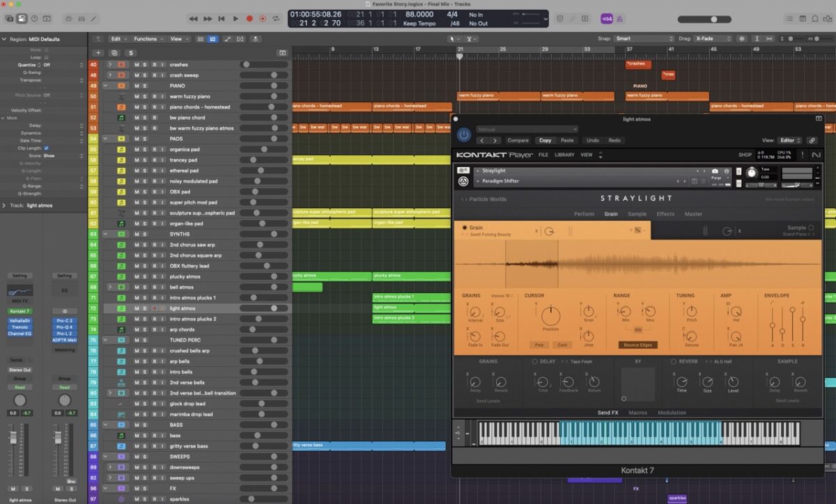
Task: Toggle the plugin power bypass button
Action: [463, 135]
